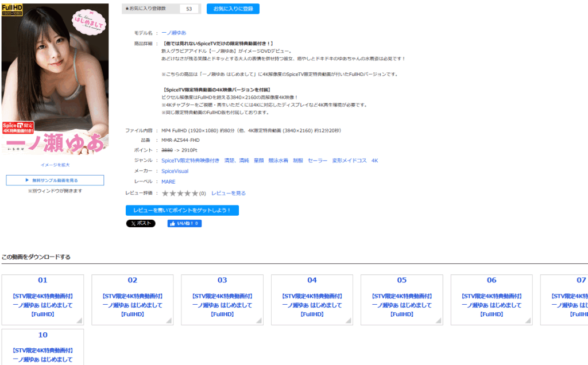Open the SpiceVisual maker link
Screen dimensions: 588x365
[175, 171]
